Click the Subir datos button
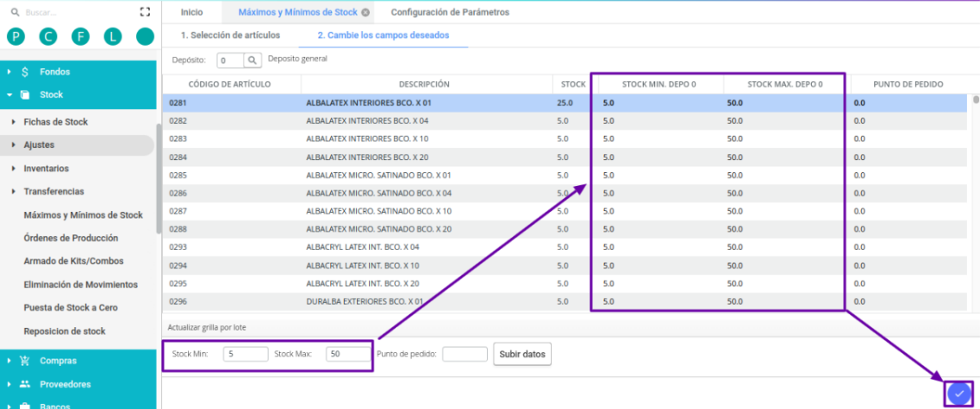Image resolution: width=980 pixels, height=409 pixels. pyautogui.click(x=522, y=354)
